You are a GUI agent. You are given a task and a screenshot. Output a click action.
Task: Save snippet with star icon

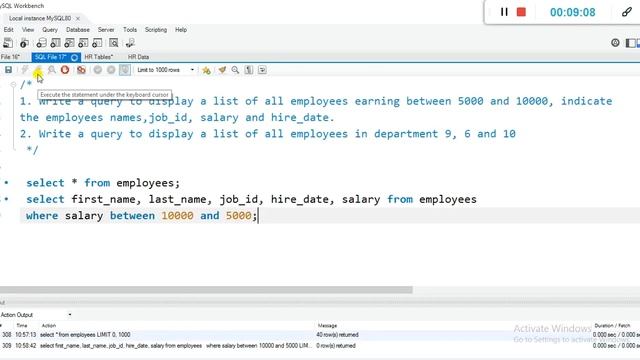pyautogui.click(x=206, y=70)
